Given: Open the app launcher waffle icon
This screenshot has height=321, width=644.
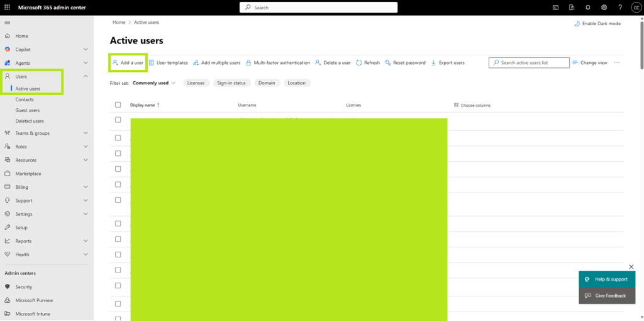Looking at the screenshot, I should click(x=8, y=8).
